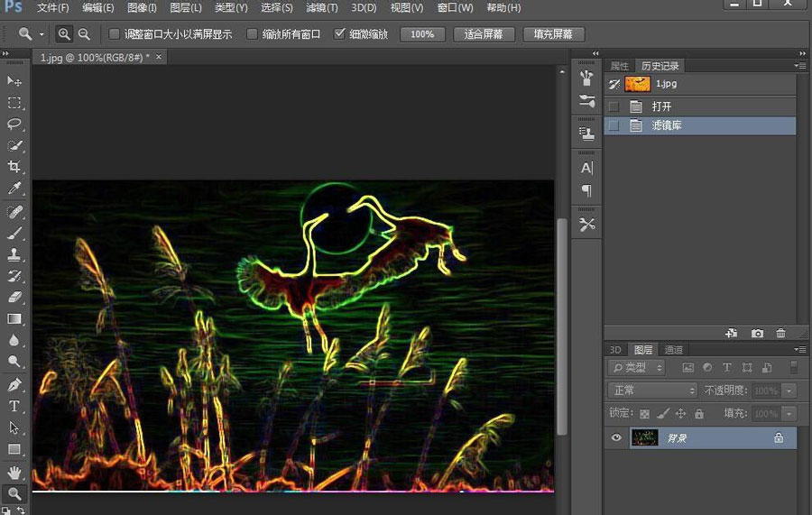Click the 适合屏幕 button
The width and height of the screenshot is (812, 515).
483,34
